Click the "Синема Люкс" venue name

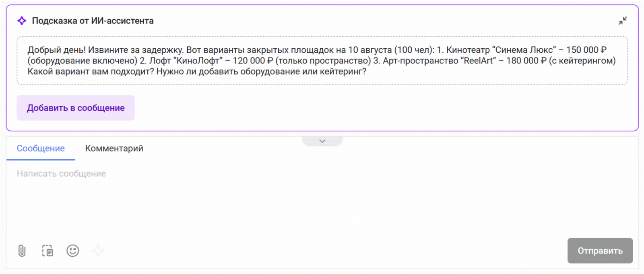[524, 50]
